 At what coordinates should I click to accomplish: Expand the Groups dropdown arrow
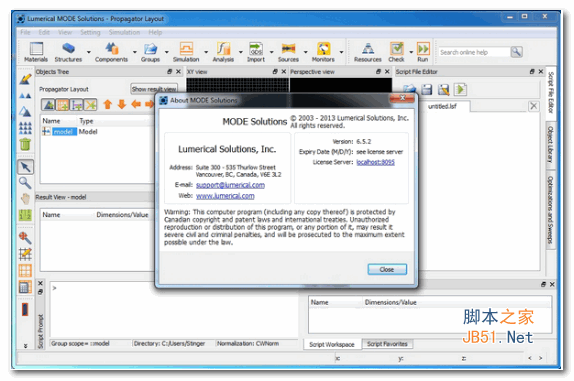click(167, 52)
